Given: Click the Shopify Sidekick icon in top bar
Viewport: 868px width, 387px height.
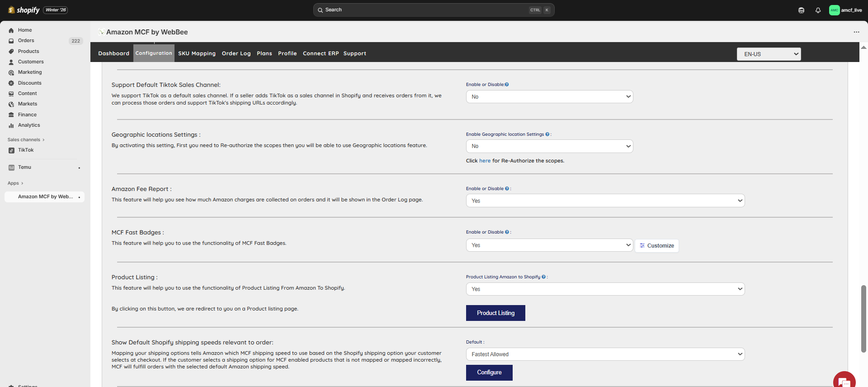Looking at the screenshot, I should [801, 10].
